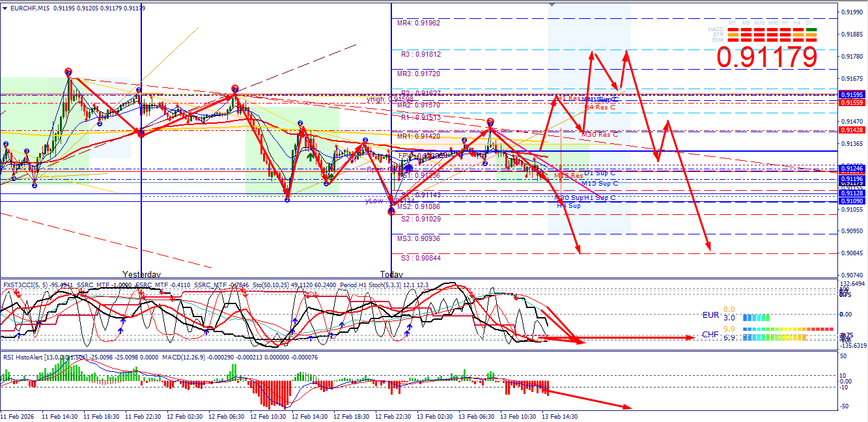The image size is (868, 422).
Task: Select the H4 Res C level label
Action: click(x=600, y=107)
